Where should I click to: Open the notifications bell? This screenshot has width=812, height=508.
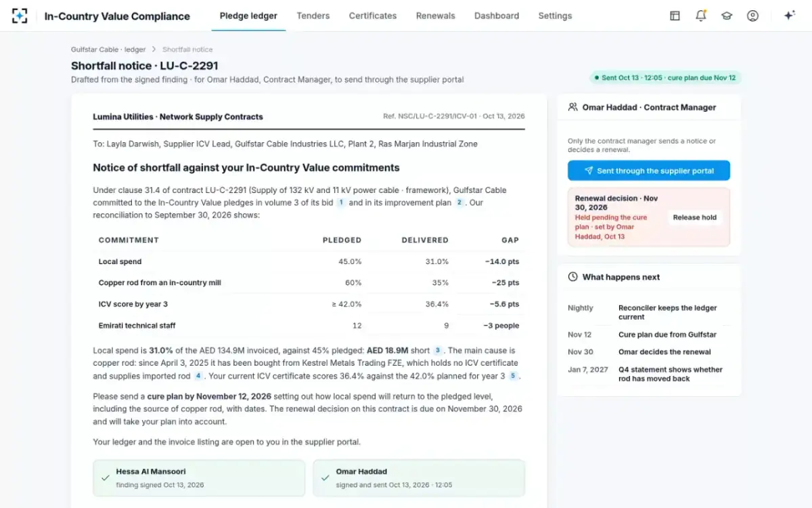701,16
